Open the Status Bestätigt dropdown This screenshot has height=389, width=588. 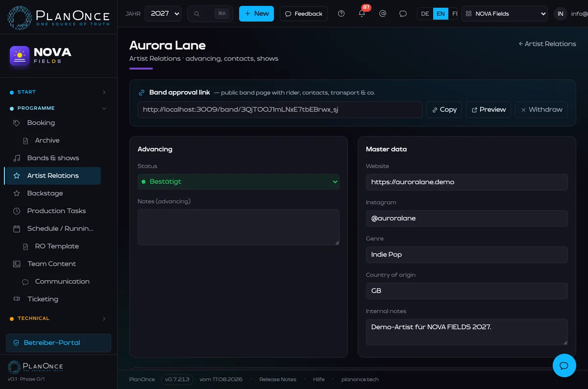click(x=239, y=182)
